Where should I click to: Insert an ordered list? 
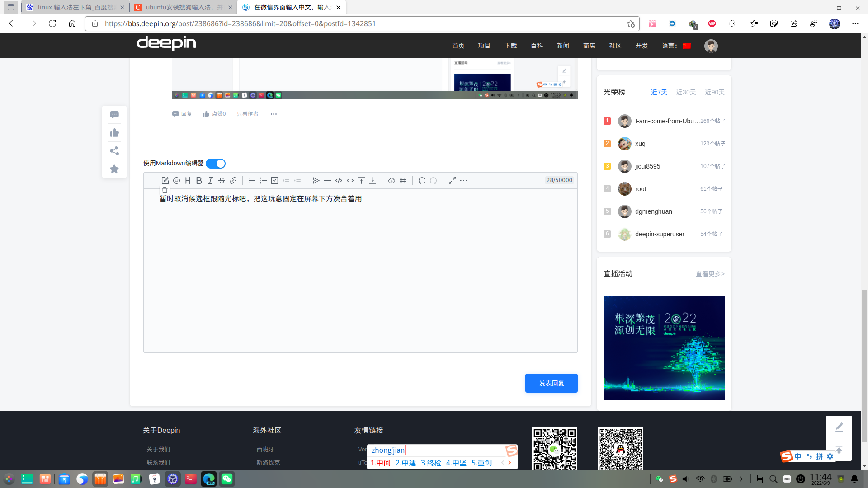point(263,180)
